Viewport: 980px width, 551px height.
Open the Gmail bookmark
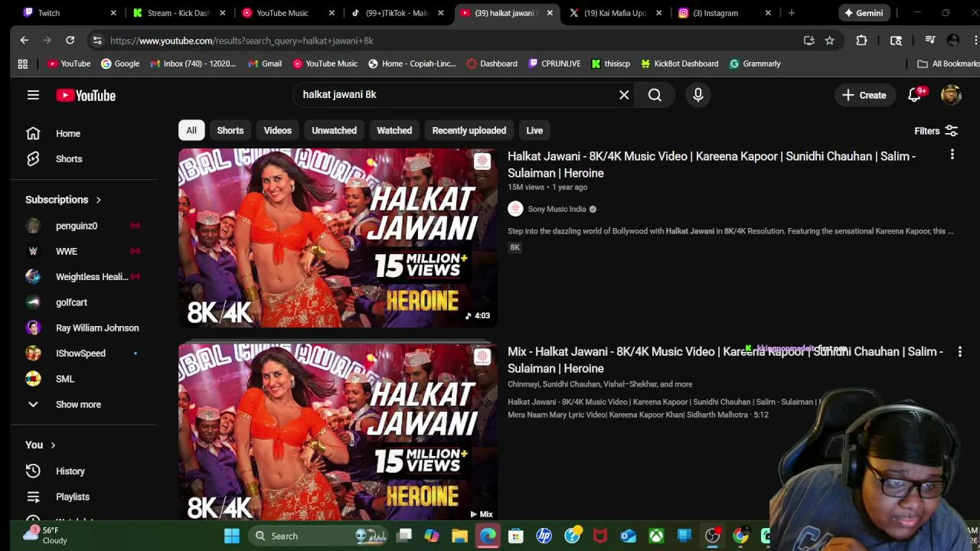(265, 64)
